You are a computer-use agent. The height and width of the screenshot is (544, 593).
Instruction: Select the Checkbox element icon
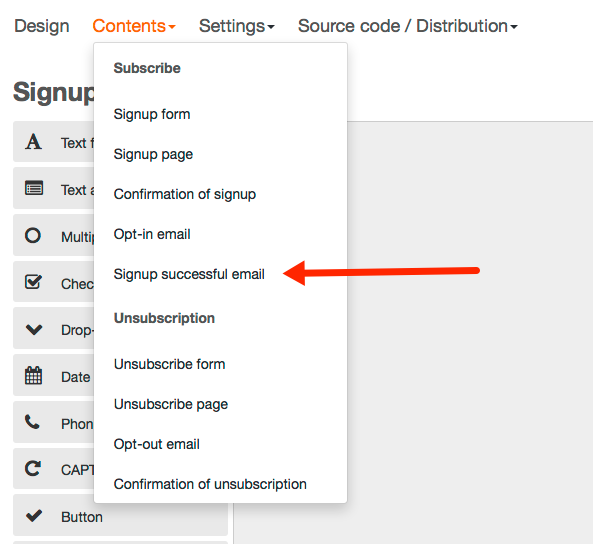[33, 282]
